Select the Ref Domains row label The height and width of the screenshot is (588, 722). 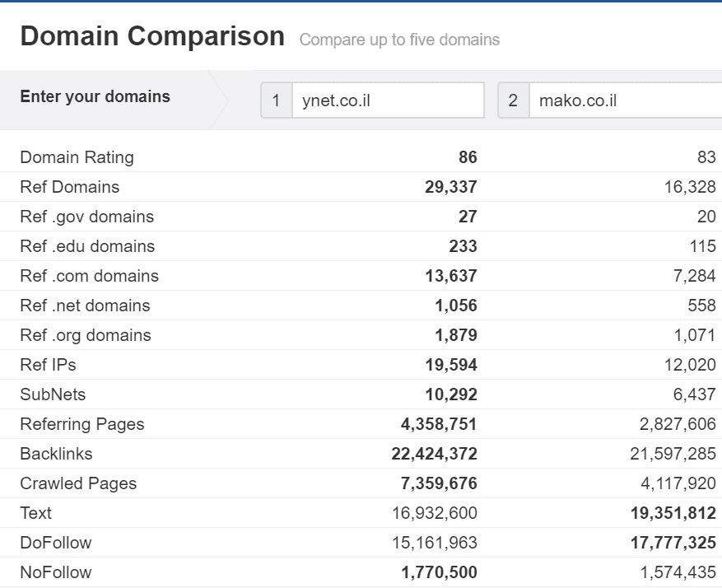[69, 187]
